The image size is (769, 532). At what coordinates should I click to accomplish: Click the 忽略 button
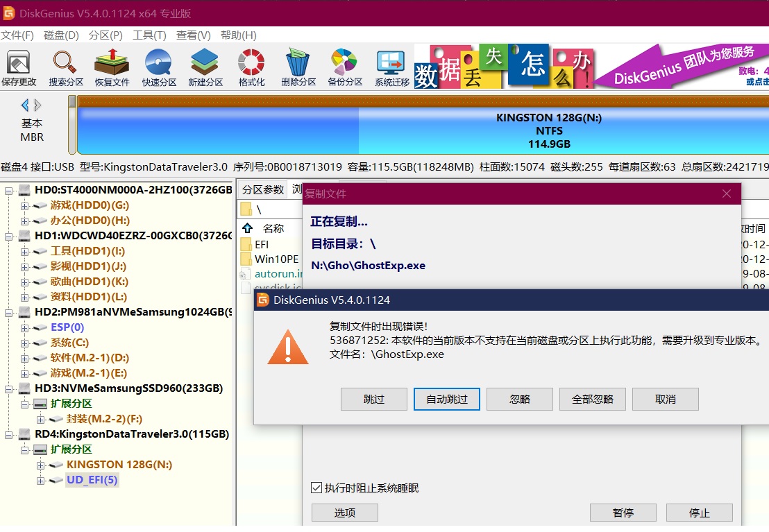pyautogui.click(x=520, y=399)
